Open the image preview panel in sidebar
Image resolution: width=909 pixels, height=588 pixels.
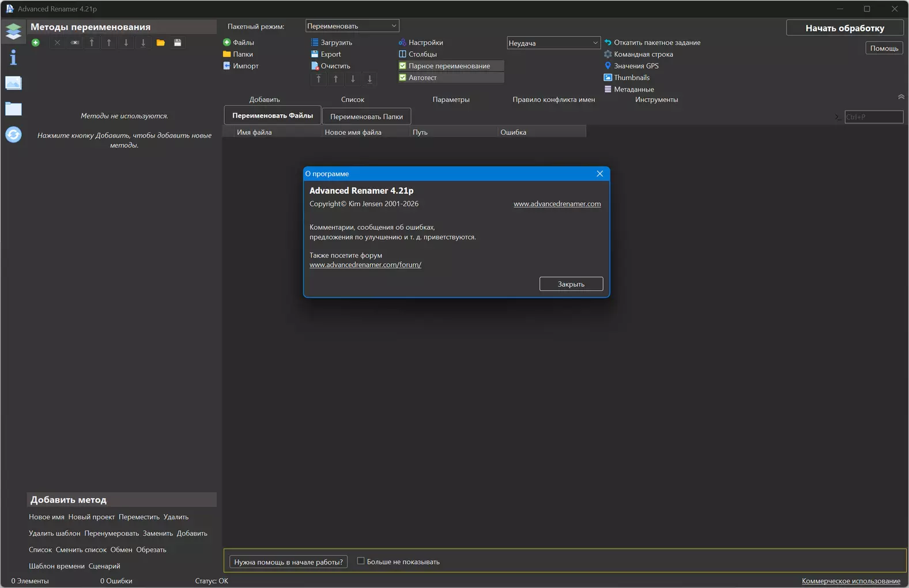pos(13,83)
